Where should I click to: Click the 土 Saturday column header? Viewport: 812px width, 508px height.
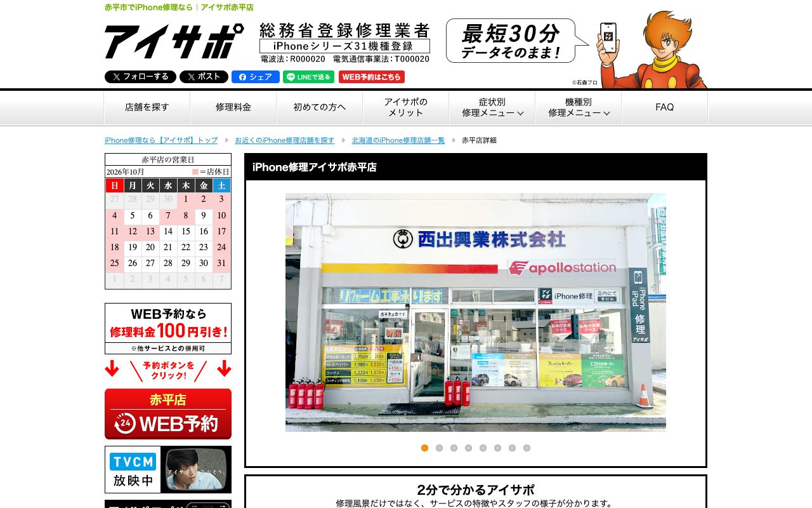coord(221,185)
